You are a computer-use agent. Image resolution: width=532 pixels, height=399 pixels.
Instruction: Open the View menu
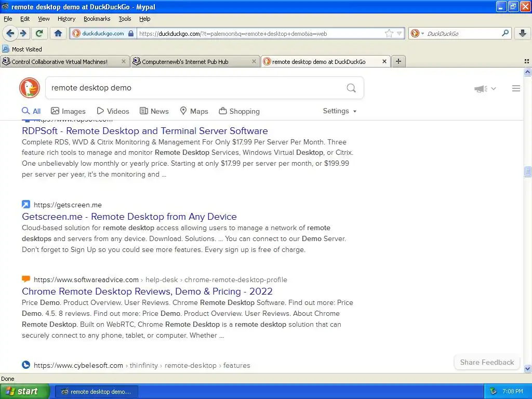point(44,19)
